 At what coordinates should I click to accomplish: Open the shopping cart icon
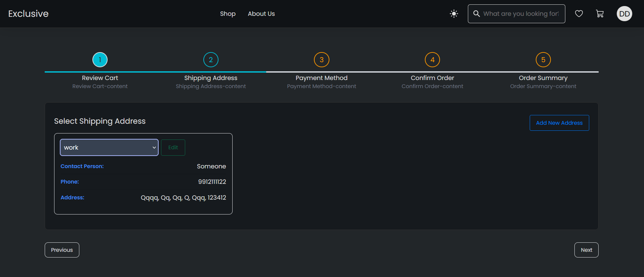(x=600, y=14)
